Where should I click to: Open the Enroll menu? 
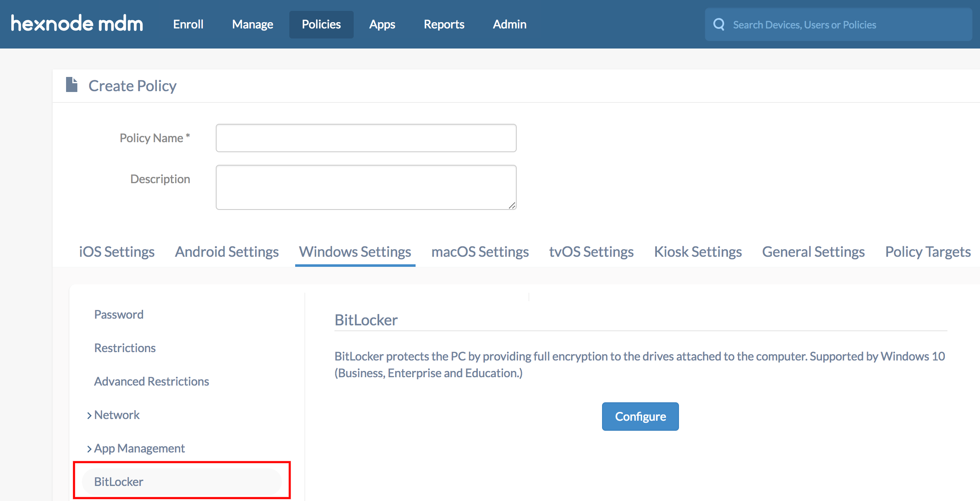[x=188, y=24]
